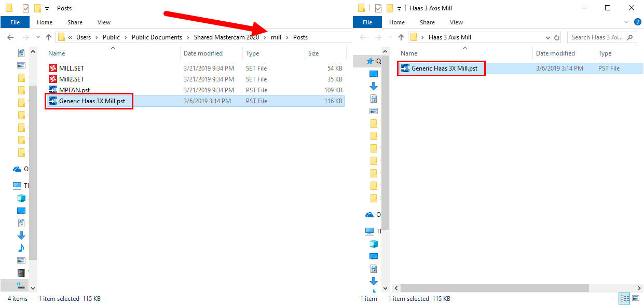Refresh the Haas 3 Axis Mill folder view
This screenshot has width=644, height=305.
pyautogui.click(x=557, y=37)
